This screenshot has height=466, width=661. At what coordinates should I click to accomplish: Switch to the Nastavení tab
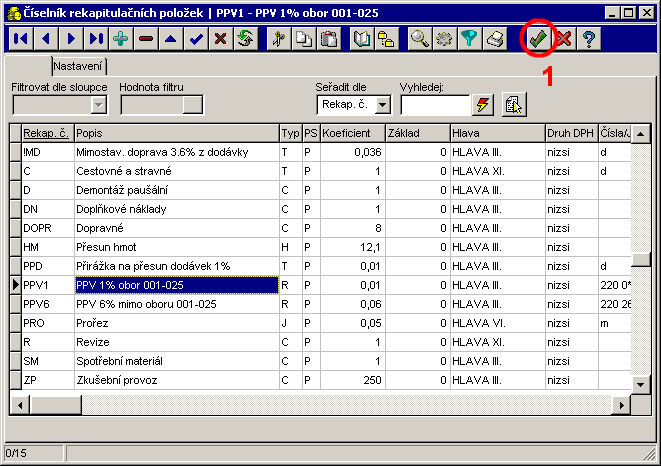click(80, 65)
